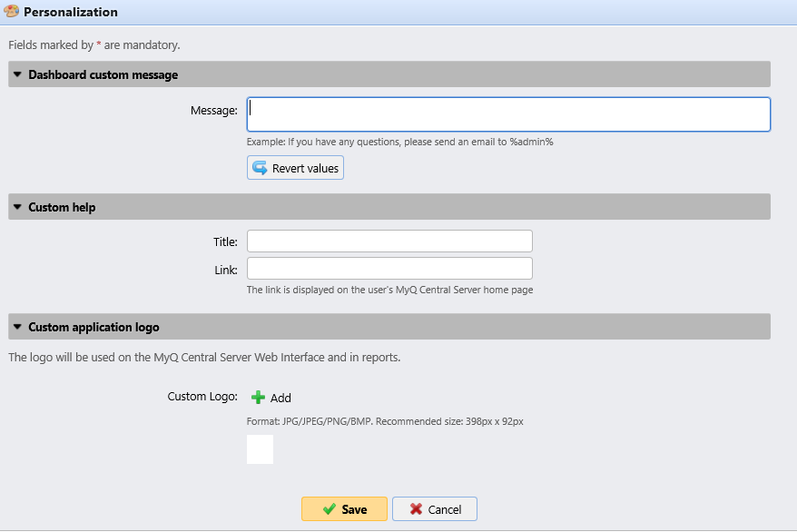Click inside the Message input field
This screenshot has height=532, width=797.
coord(508,113)
